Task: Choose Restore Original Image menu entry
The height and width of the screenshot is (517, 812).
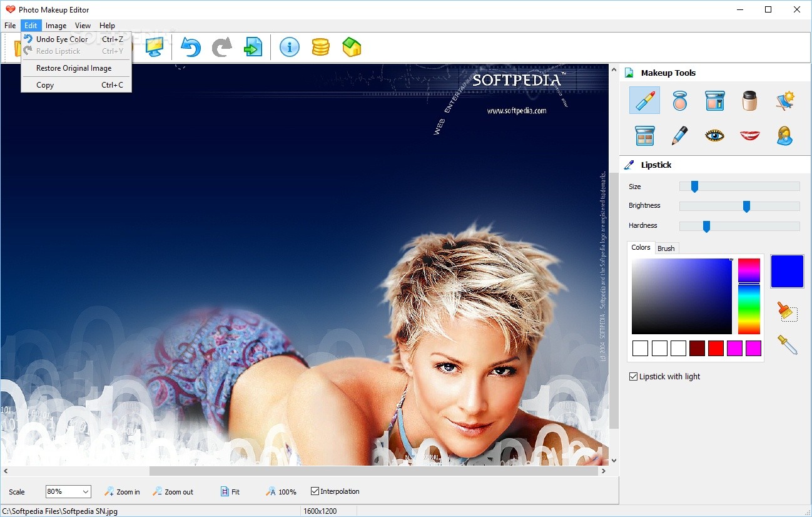Action: 76,68
